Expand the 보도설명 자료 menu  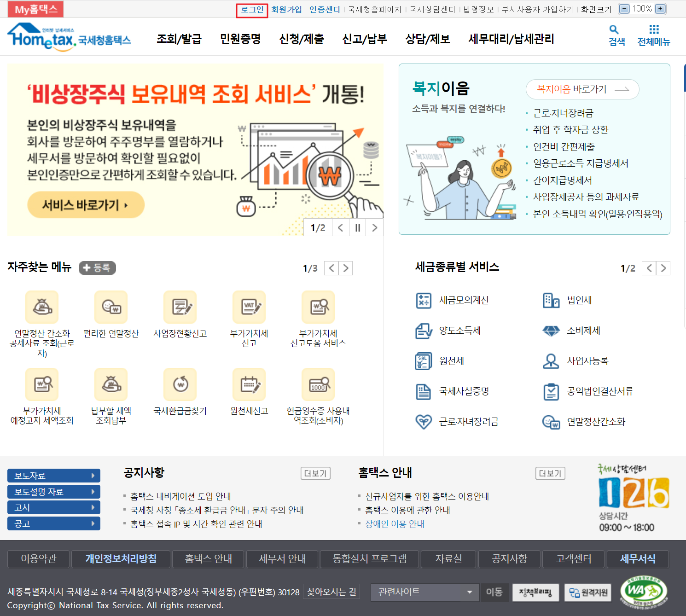(x=54, y=492)
